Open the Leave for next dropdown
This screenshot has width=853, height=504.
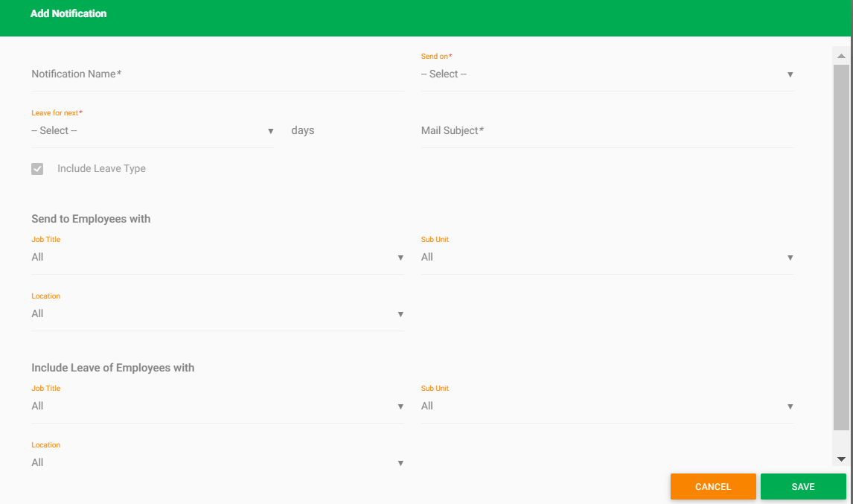pyautogui.click(x=153, y=131)
